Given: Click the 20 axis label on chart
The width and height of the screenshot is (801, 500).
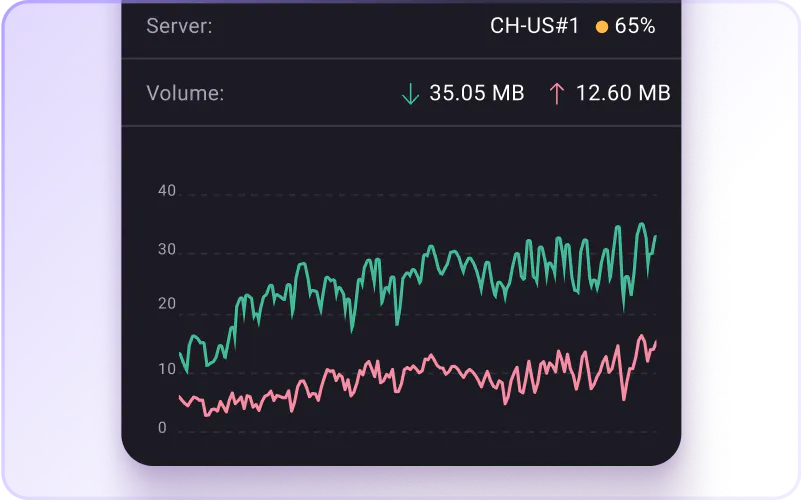Looking at the screenshot, I should [x=167, y=304].
